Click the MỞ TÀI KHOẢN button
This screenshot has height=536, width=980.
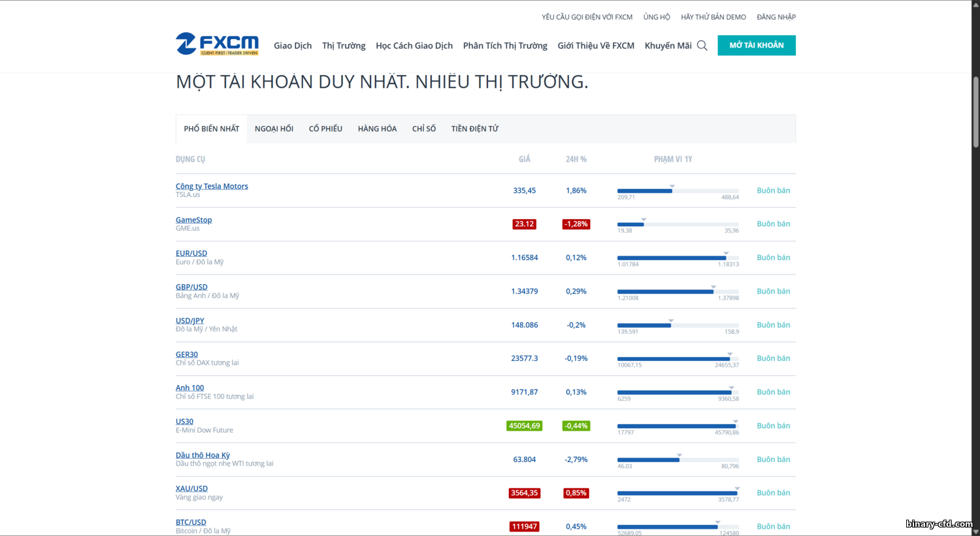point(757,45)
